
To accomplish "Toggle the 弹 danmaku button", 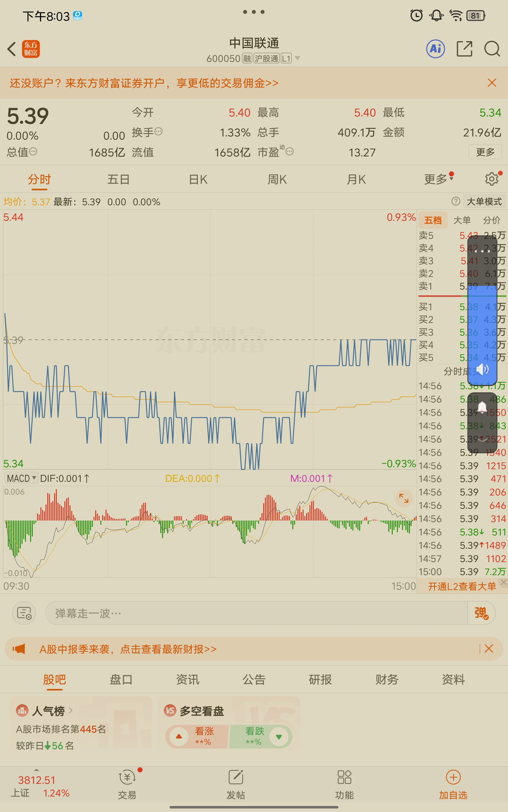I will 481,613.
